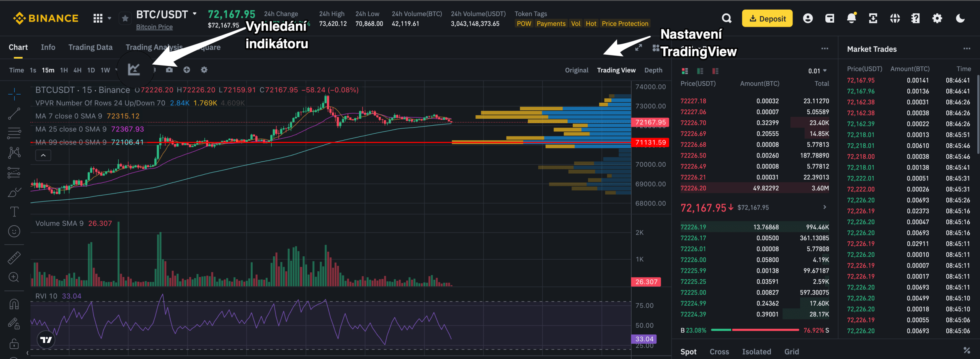The width and height of the screenshot is (980, 359).
Task: Select the pattern drawing tool
Action: point(14,152)
